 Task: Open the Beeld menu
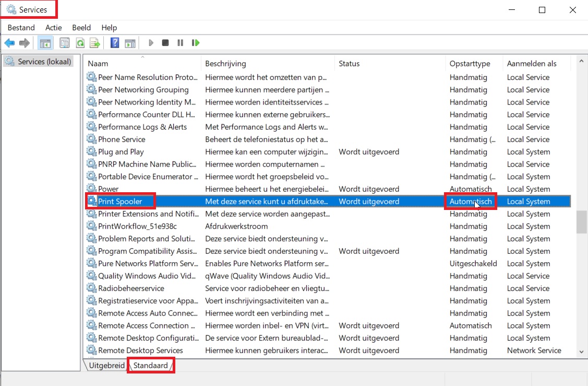pos(81,28)
